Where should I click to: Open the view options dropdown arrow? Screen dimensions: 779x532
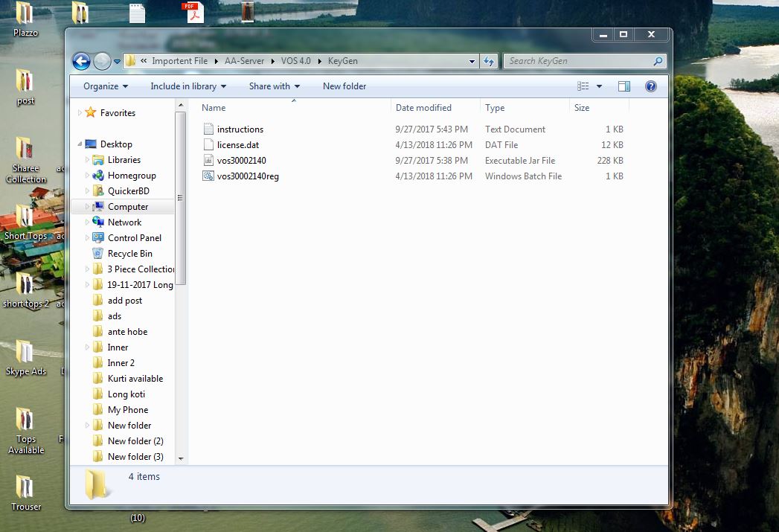coord(599,86)
